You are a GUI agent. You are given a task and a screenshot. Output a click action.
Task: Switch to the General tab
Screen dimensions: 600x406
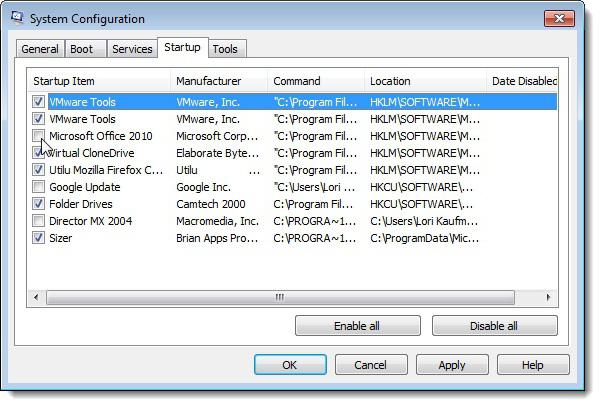pyautogui.click(x=40, y=49)
